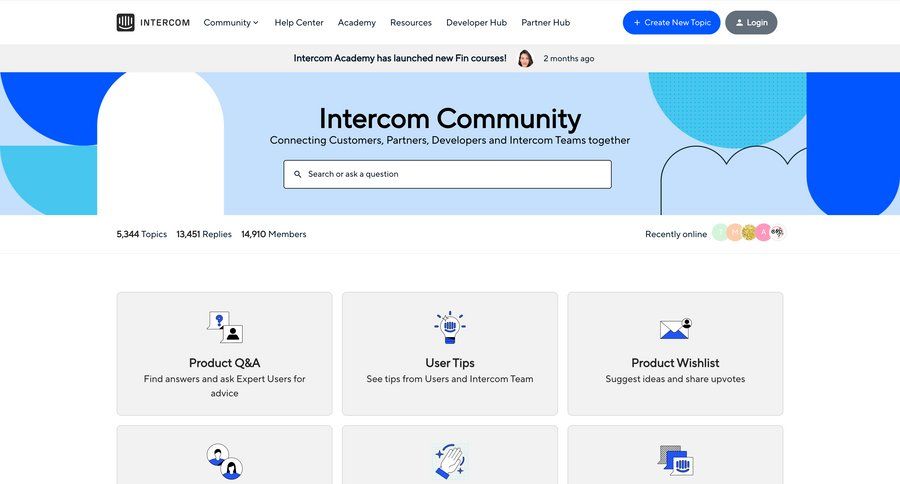This screenshot has height=484, width=900.
Task: Click the 'Connecting Customers, Partners, Developers' subtitle
Action: tap(450, 140)
